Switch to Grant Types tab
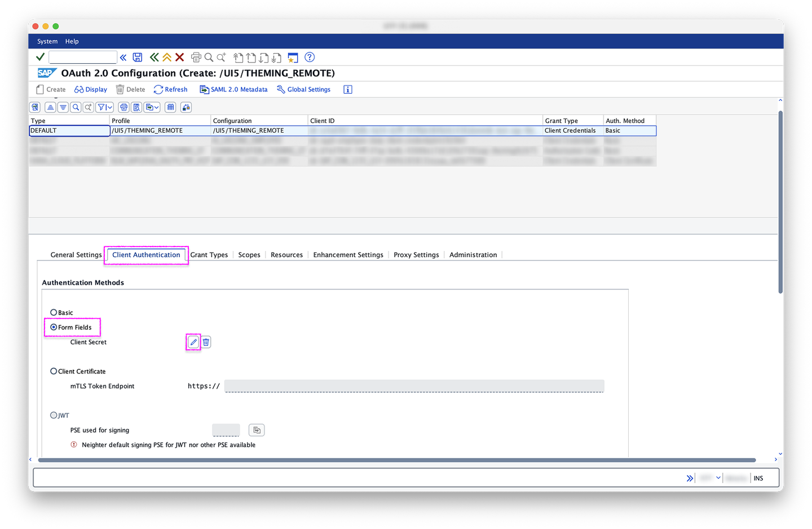The image size is (812, 529). click(209, 255)
